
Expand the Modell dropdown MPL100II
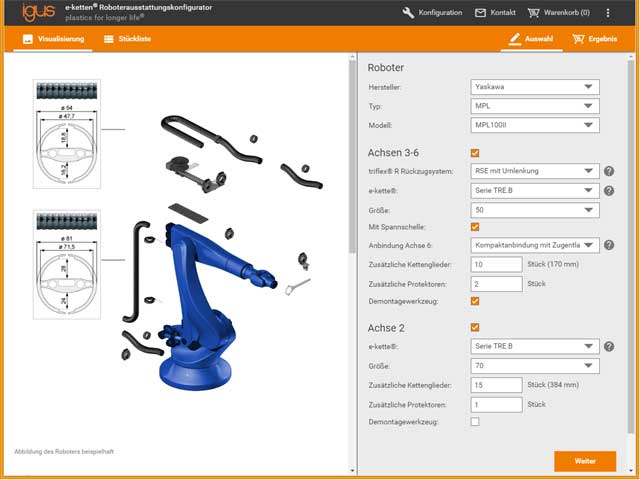(534, 126)
